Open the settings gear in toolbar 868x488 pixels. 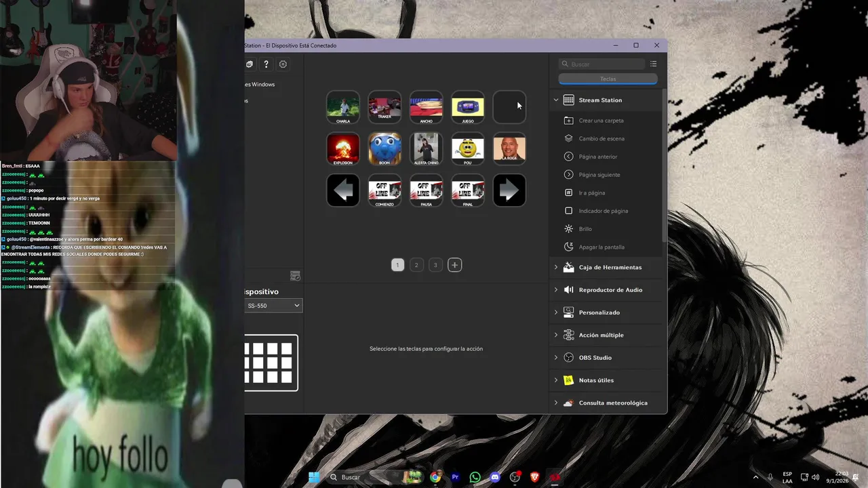point(283,64)
